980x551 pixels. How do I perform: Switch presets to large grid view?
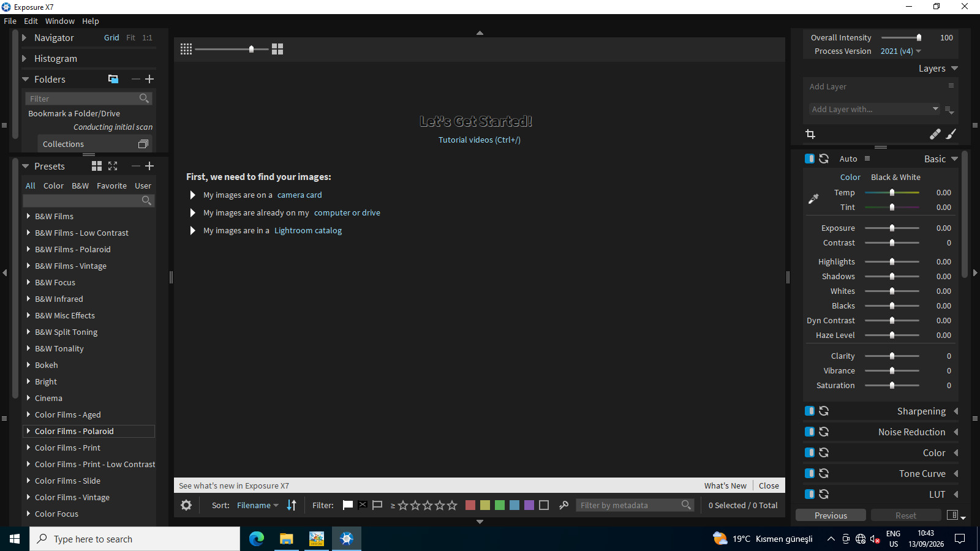coord(97,166)
